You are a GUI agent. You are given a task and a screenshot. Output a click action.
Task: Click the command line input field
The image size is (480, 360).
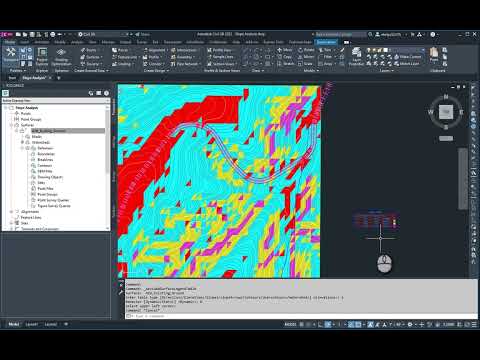(x=300, y=316)
